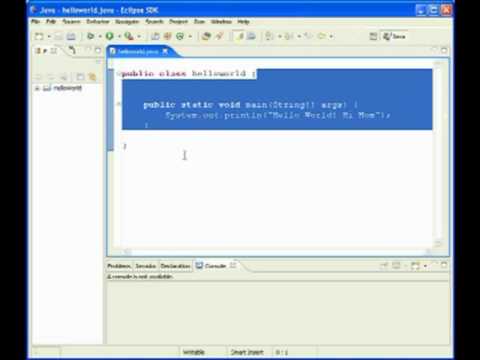Close the Package Explorer view tab
The image size is (480, 360).
(53, 51)
